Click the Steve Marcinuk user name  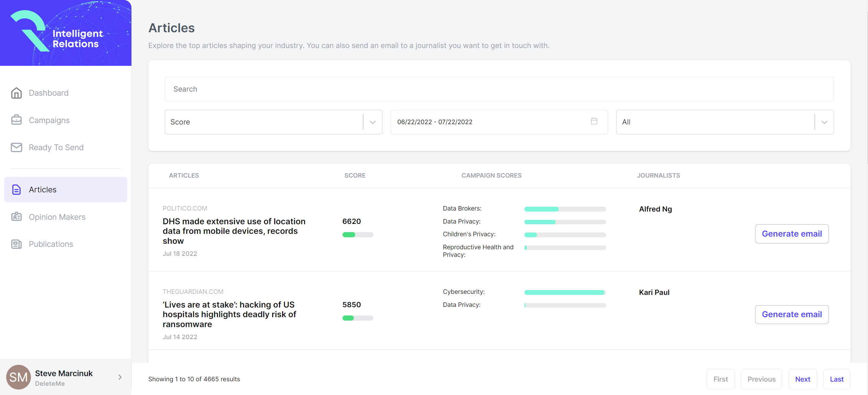coord(64,373)
